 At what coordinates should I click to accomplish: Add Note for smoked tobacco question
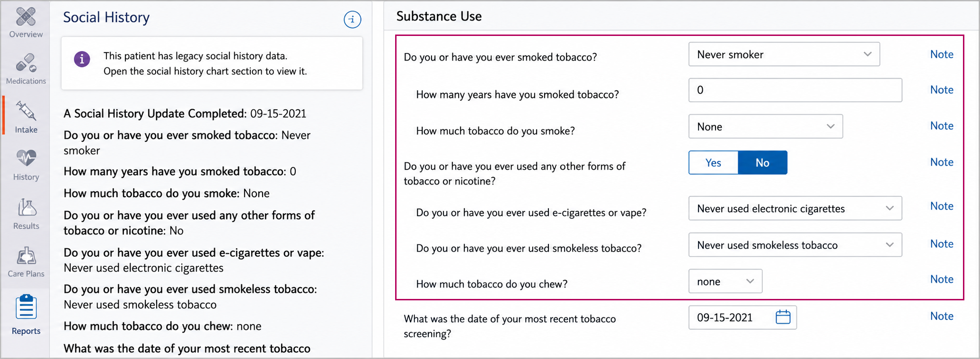tap(942, 54)
